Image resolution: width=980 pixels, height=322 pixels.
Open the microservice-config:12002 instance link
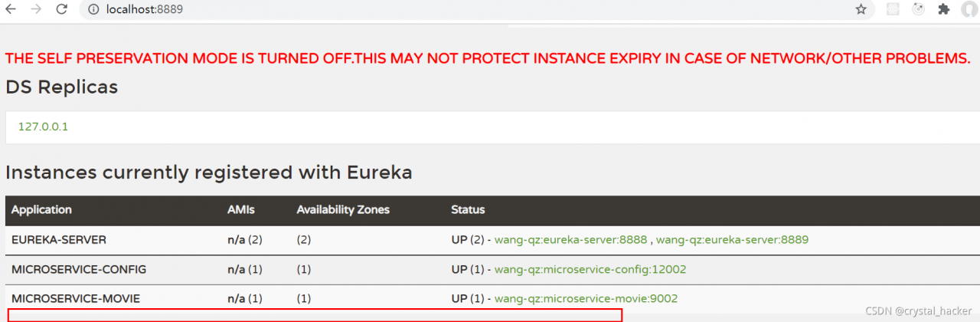point(590,269)
